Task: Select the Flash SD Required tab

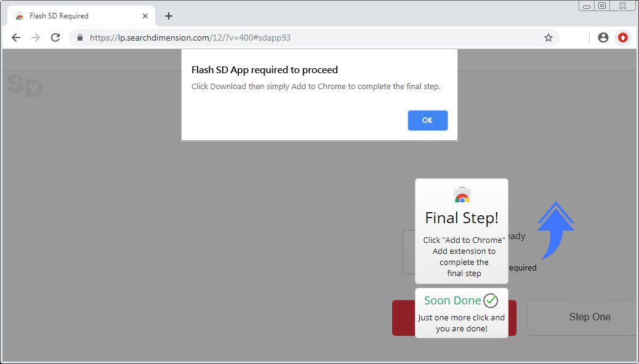Action: pyautogui.click(x=81, y=16)
